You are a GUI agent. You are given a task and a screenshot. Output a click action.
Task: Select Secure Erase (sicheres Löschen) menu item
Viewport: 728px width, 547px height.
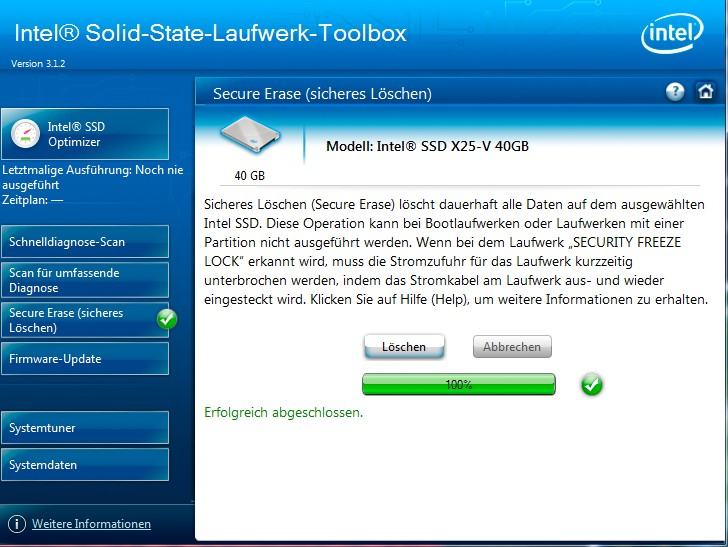point(85,320)
